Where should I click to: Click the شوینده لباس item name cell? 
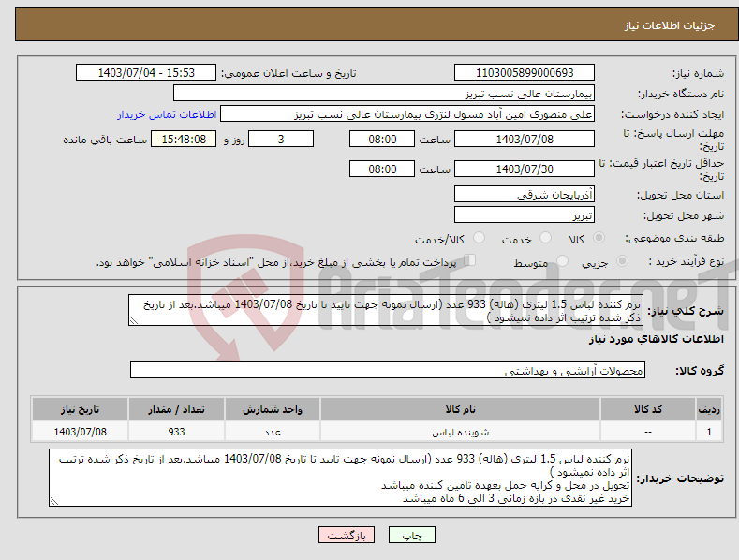coord(460,432)
